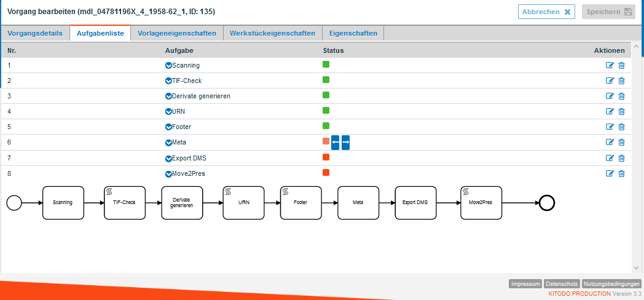644x300 pixels.
Task: Delete the TIF-Check task via trash icon
Action: pyautogui.click(x=621, y=81)
